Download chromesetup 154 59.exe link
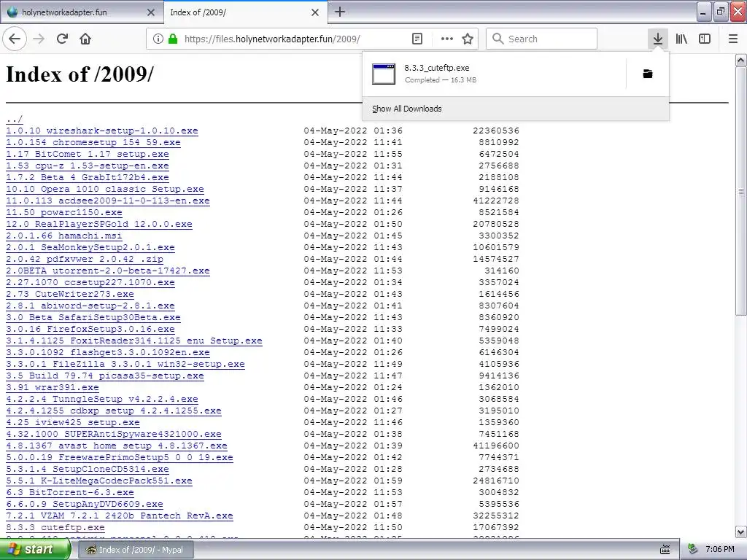This screenshot has height=560, width=747. [x=93, y=142]
